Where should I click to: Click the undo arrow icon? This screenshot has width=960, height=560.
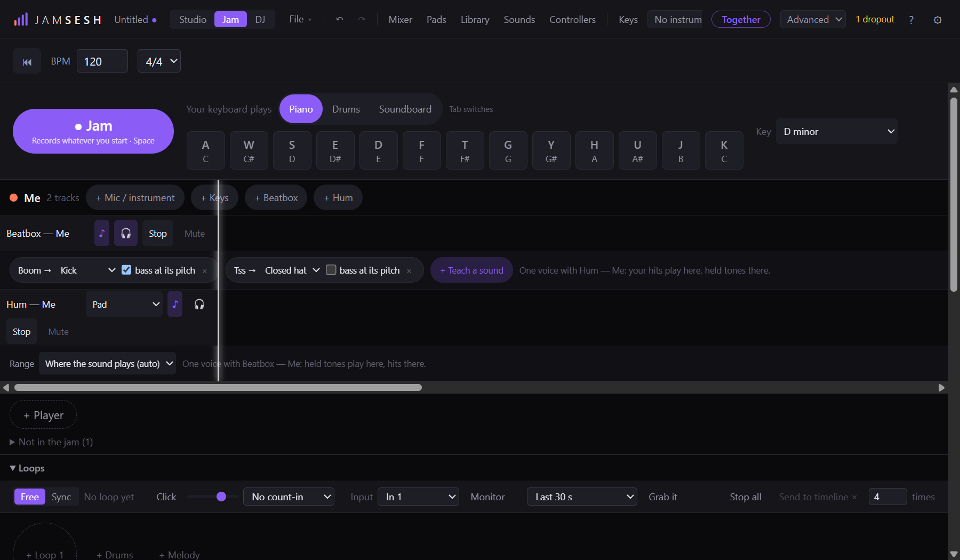click(340, 19)
